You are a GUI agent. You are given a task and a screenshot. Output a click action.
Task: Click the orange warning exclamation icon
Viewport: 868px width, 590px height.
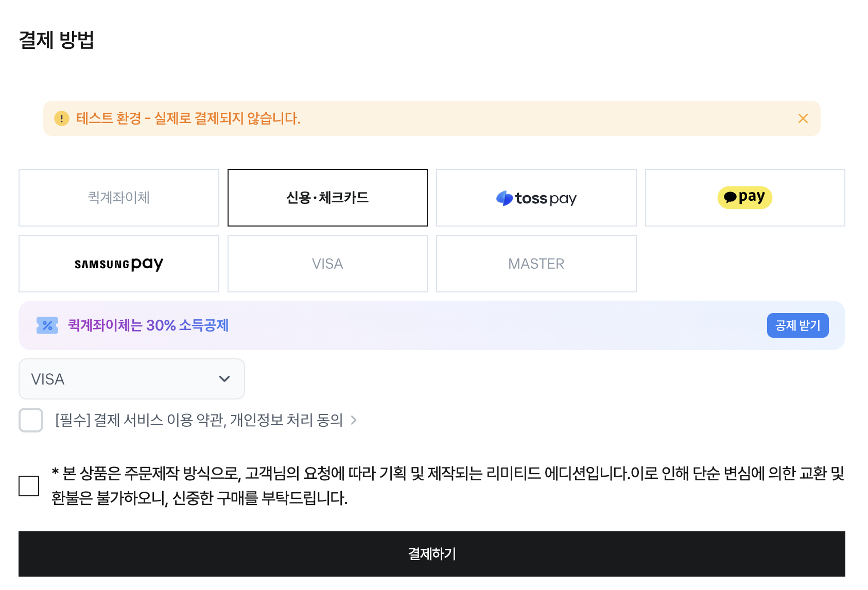(62, 118)
